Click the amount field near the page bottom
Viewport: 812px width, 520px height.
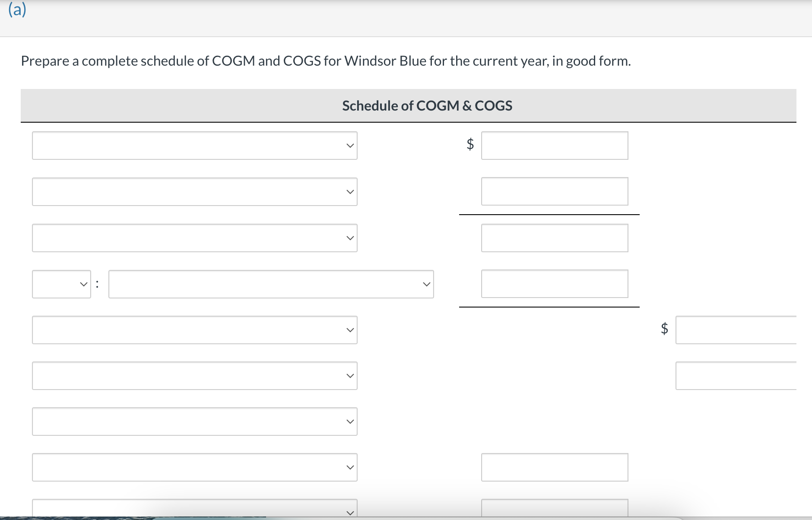(x=555, y=467)
